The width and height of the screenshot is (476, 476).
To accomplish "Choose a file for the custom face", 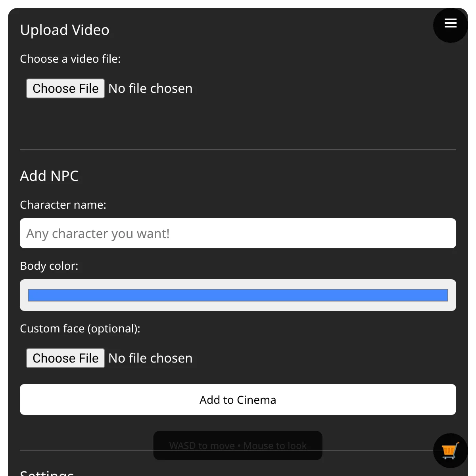I will (x=65, y=358).
